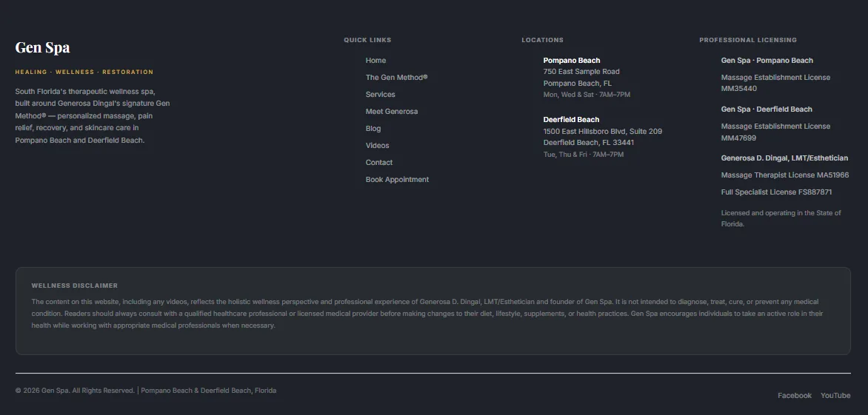Click the Deerfield Beach location name

click(x=571, y=119)
